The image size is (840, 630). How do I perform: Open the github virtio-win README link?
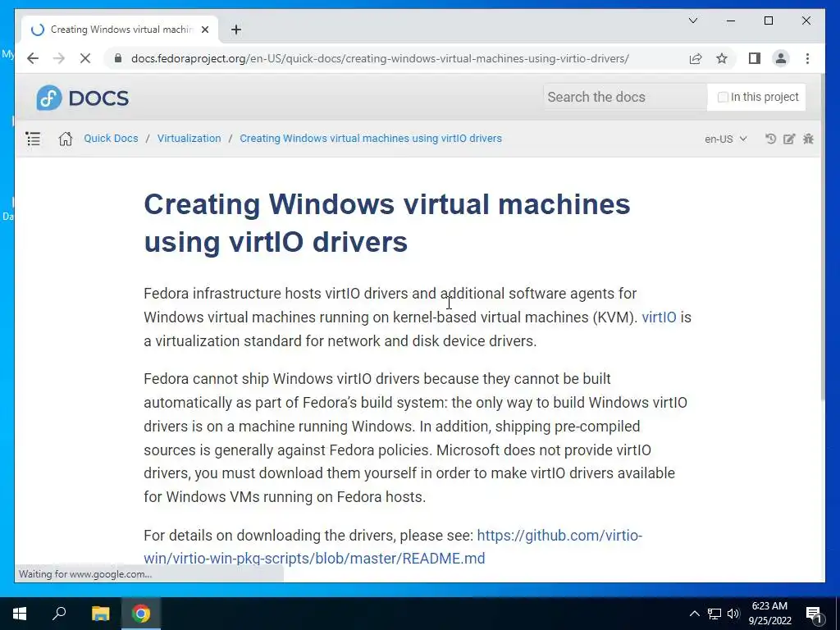(x=393, y=546)
